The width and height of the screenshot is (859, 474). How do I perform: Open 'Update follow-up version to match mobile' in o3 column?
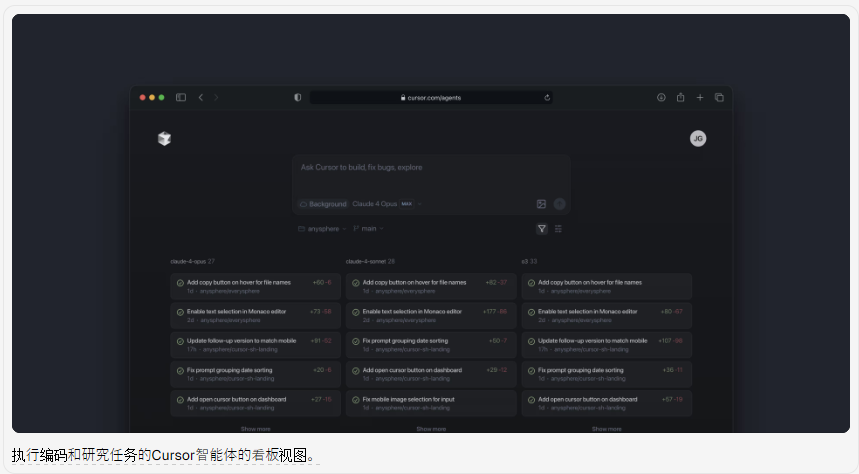[606, 345]
